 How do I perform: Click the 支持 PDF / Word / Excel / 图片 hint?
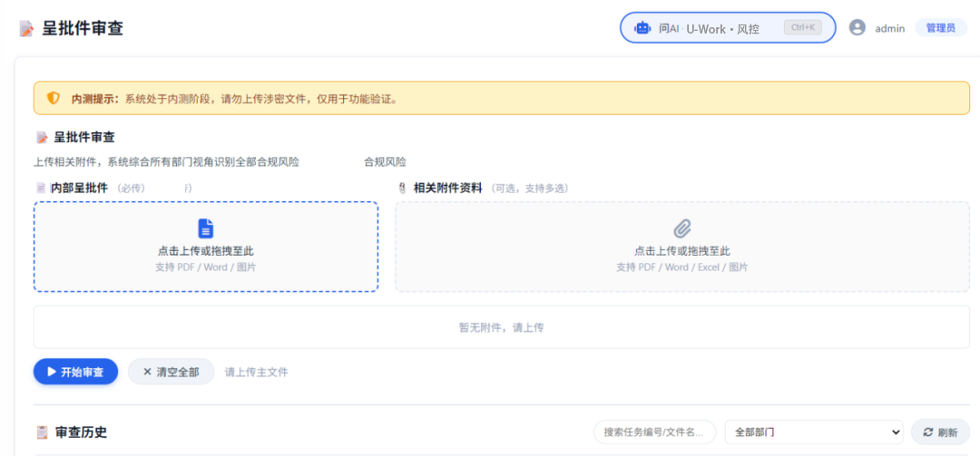[x=681, y=267]
